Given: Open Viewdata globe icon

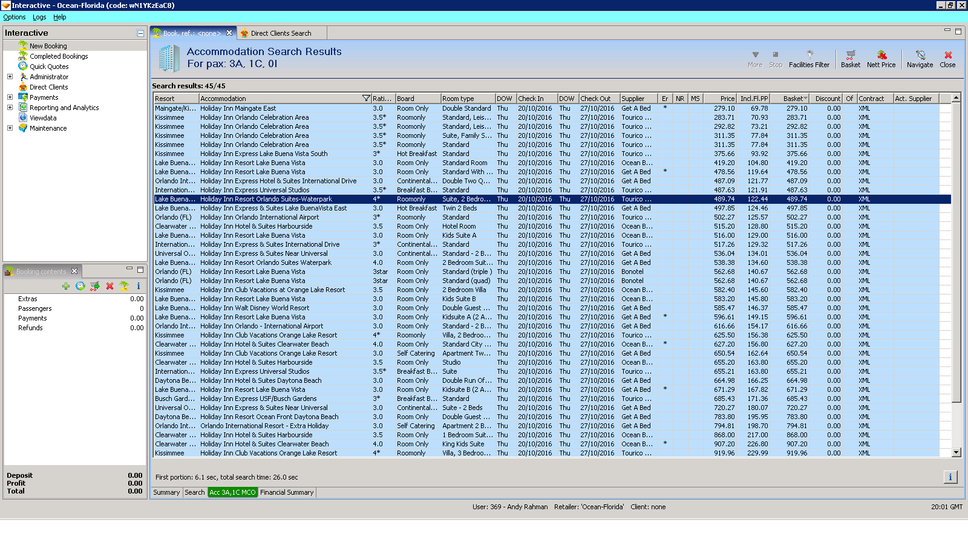Looking at the screenshot, I should coord(23,118).
